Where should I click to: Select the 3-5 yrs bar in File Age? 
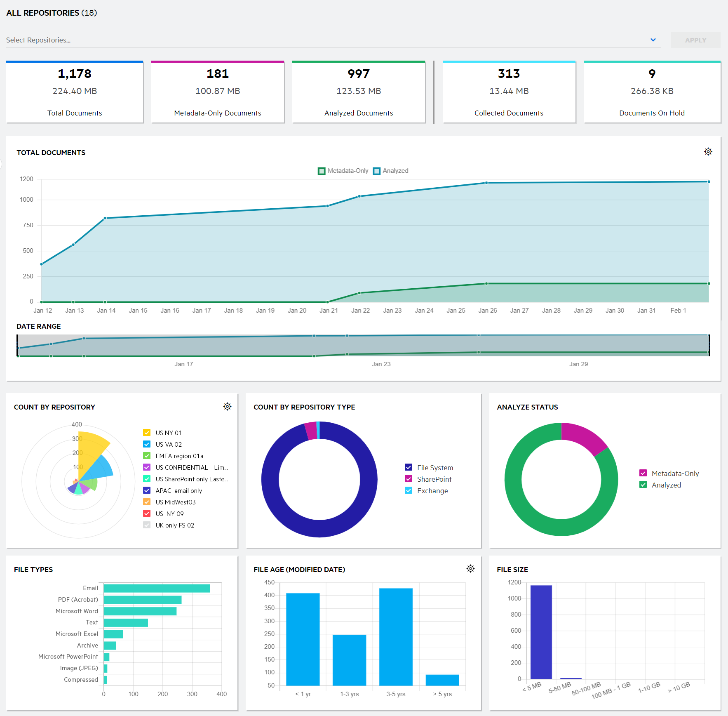click(x=396, y=636)
